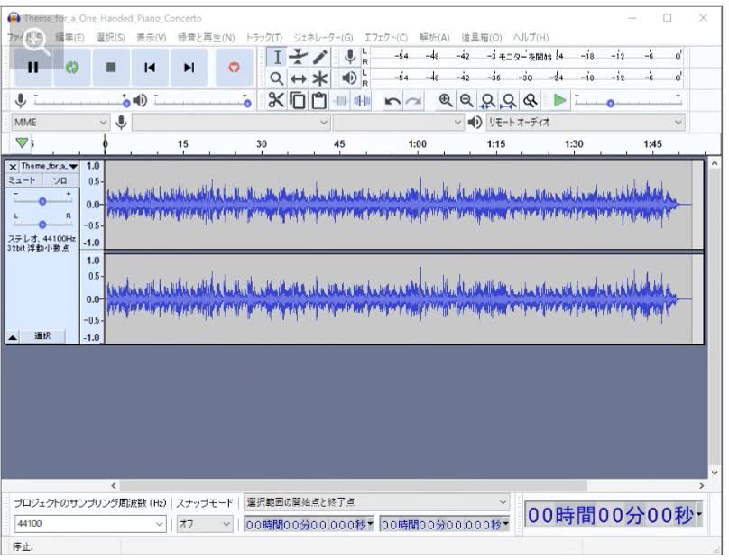Open the snap mode オフ dropdown
This screenshot has height=560, width=729.
[205, 524]
